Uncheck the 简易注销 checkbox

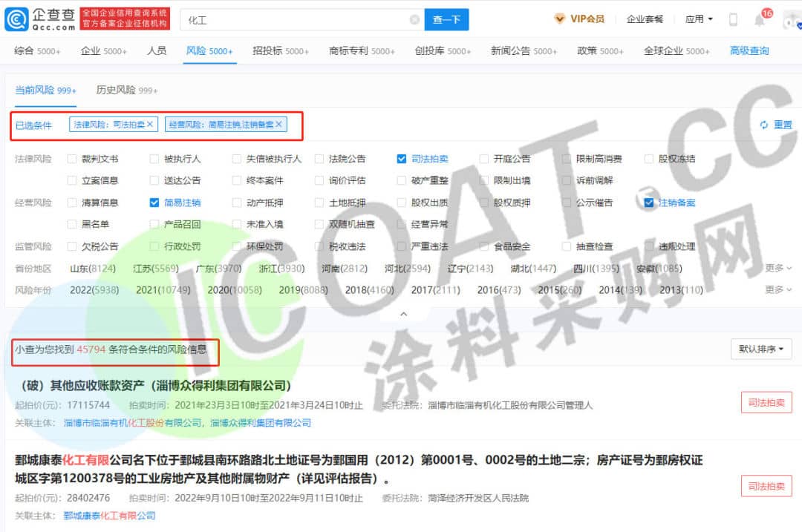154,203
